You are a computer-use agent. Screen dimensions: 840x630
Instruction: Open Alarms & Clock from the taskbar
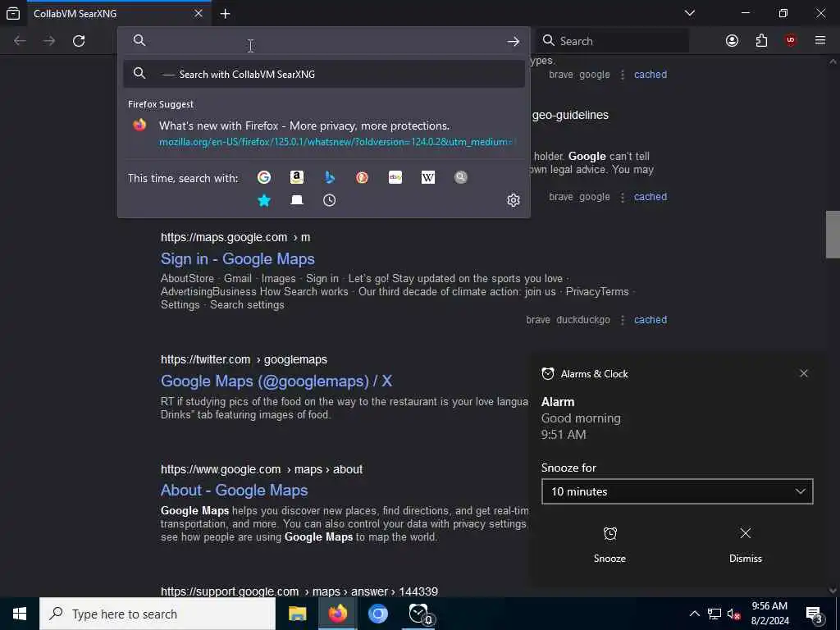click(418, 614)
